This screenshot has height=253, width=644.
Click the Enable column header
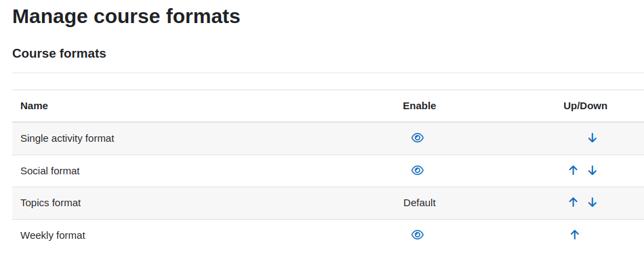click(420, 106)
